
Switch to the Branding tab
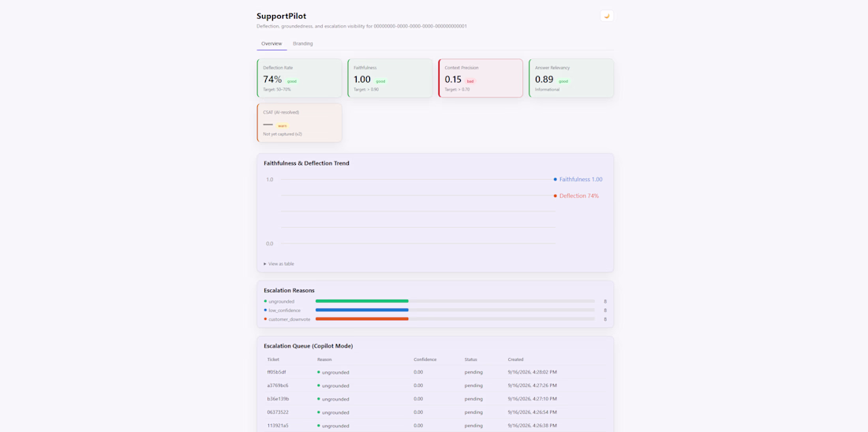(303, 43)
